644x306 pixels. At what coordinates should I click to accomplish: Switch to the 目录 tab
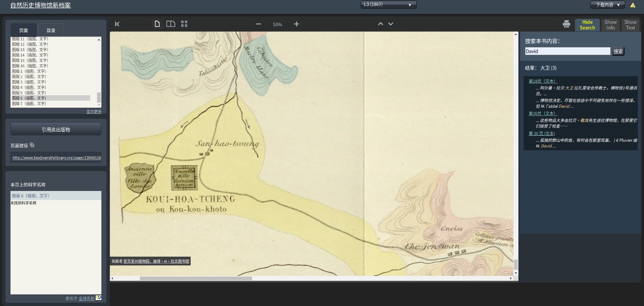51,30
